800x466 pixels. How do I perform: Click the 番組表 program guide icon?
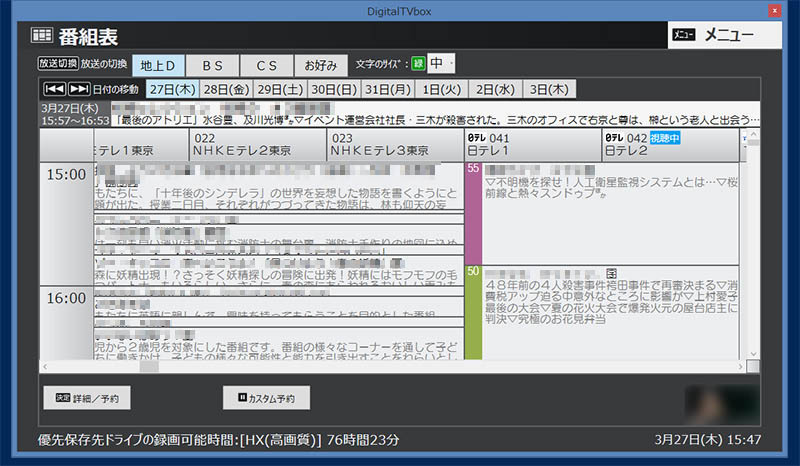coord(42,36)
